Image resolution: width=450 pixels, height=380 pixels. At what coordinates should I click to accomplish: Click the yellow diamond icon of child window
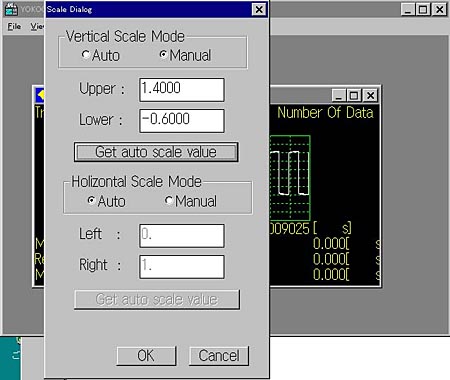click(40, 95)
